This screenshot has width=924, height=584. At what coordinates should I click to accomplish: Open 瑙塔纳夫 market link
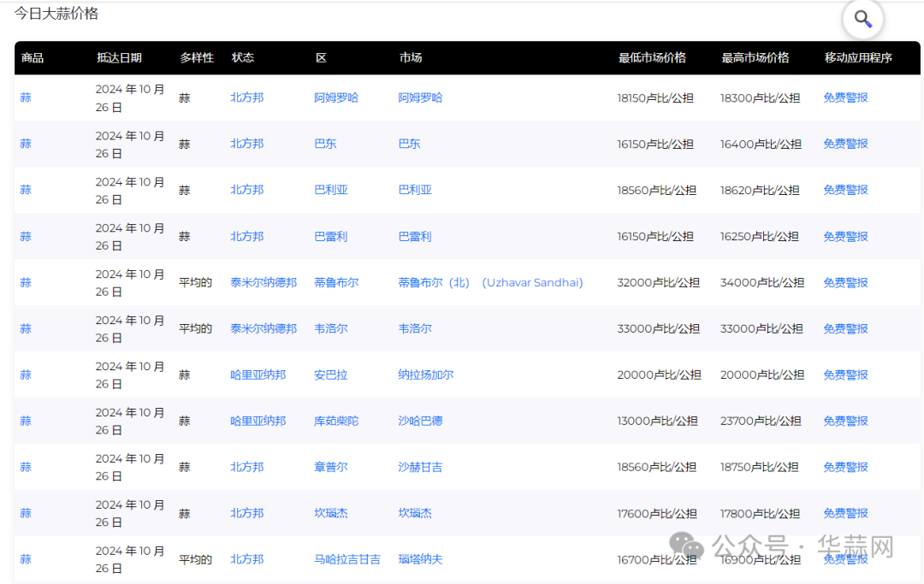click(x=420, y=559)
